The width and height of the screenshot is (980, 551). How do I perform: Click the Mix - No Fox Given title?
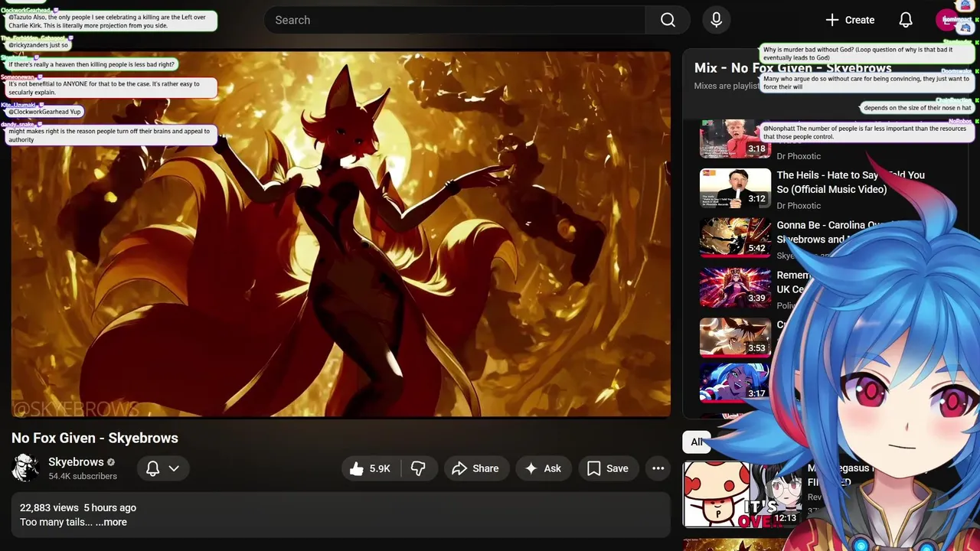792,68
